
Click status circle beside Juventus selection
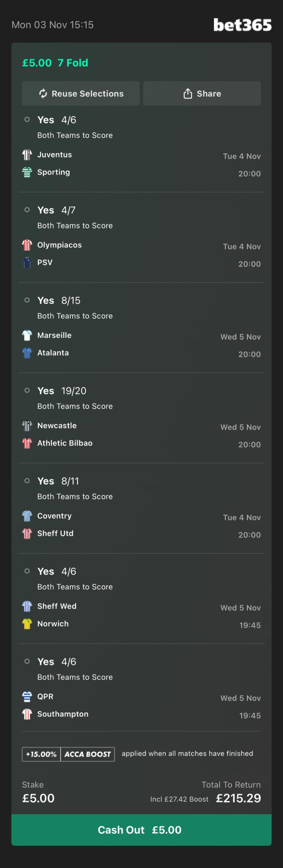[27, 119]
